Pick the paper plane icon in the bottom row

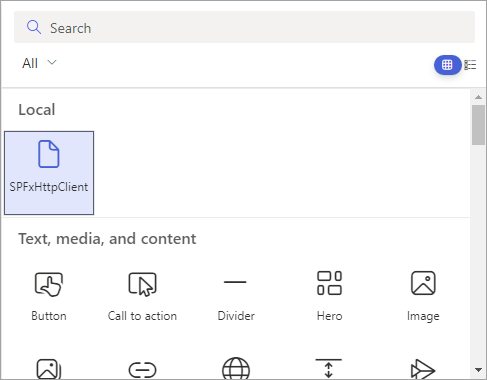point(423,369)
